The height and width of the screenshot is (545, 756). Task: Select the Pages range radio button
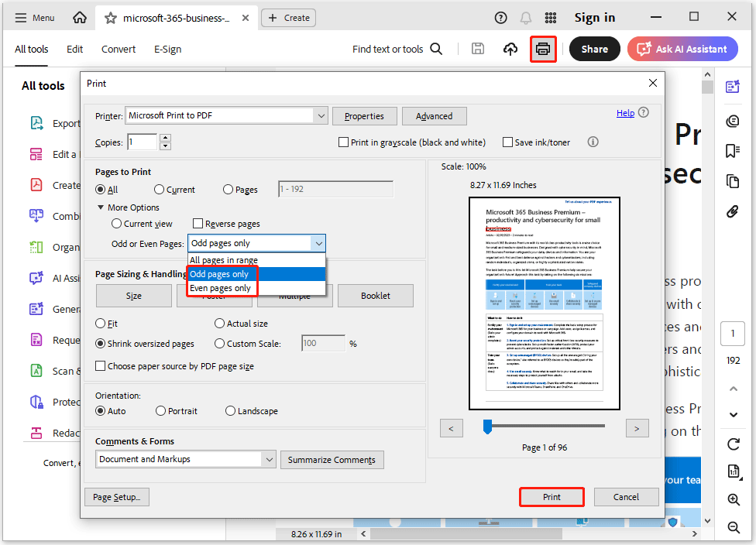tap(228, 190)
